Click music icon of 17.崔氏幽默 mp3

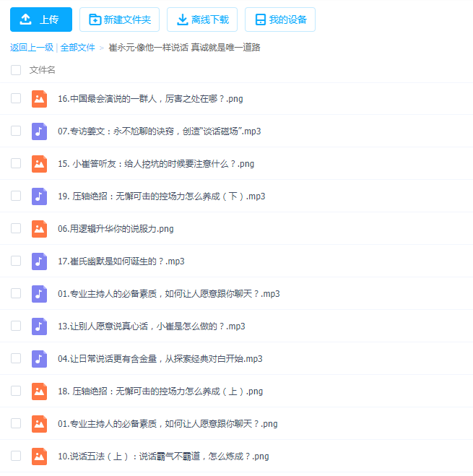(x=39, y=261)
